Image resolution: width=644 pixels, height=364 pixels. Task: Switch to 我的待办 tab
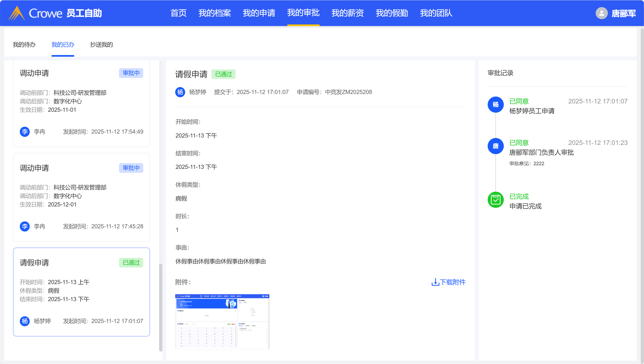click(x=24, y=44)
